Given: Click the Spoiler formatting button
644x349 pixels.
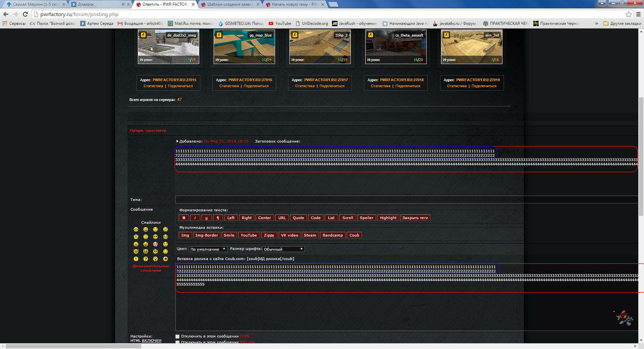Looking at the screenshot, I should (x=367, y=218).
